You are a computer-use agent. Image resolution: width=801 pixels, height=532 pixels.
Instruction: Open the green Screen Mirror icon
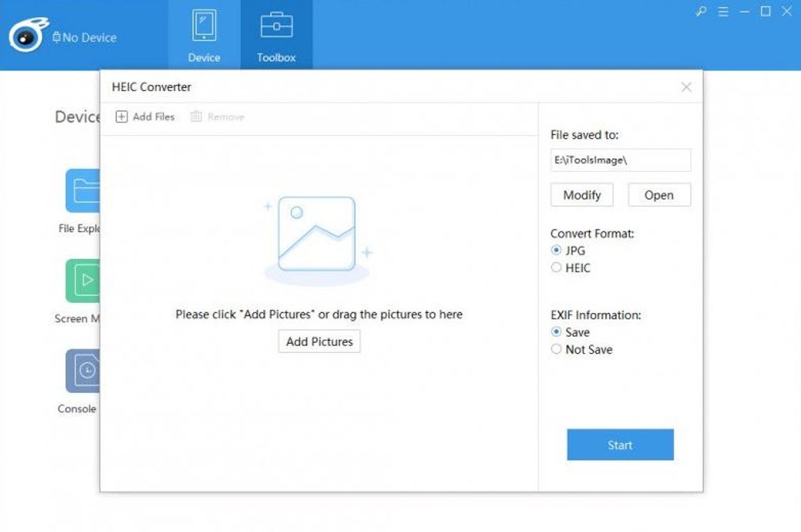pos(82,280)
